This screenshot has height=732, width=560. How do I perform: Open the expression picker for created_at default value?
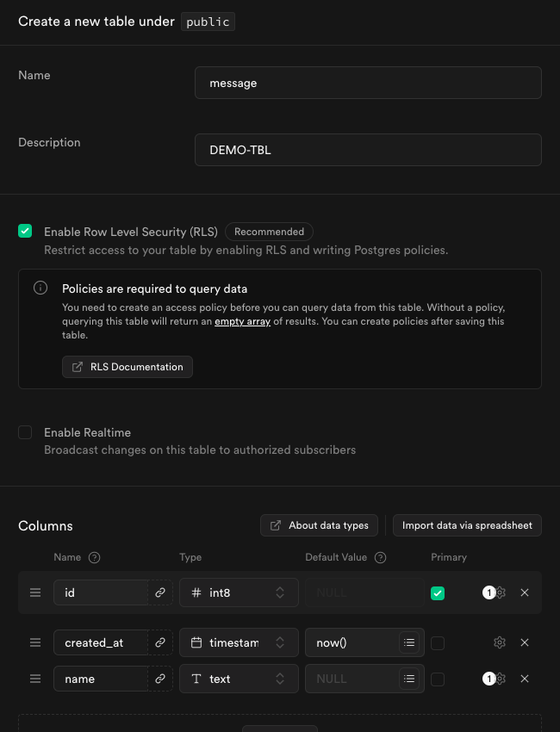coord(409,642)
